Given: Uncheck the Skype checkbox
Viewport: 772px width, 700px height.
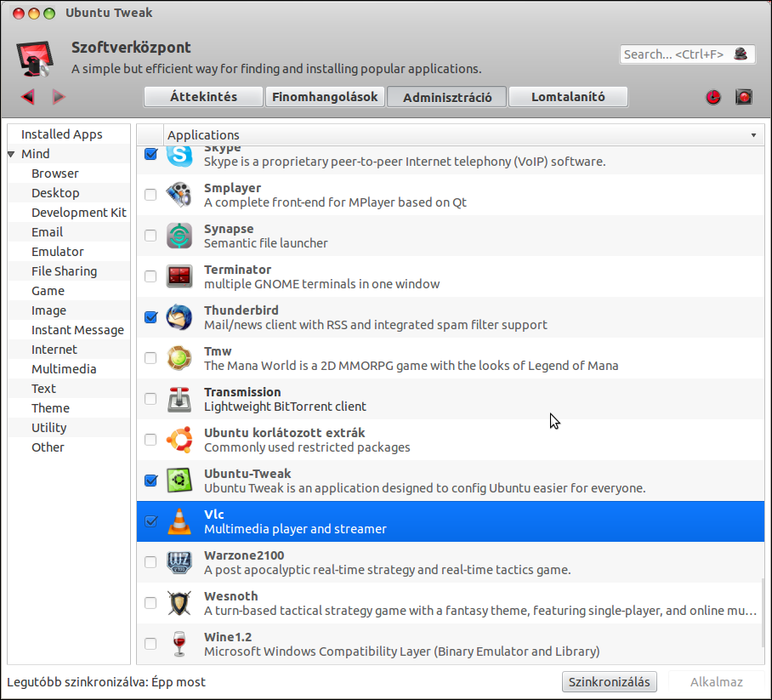Looking at the screenshot, I should 150,154.
